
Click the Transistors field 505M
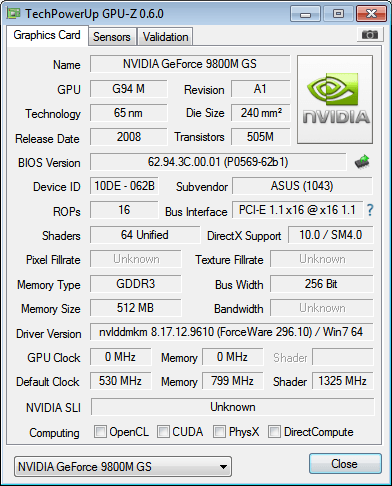click(260, 137)
